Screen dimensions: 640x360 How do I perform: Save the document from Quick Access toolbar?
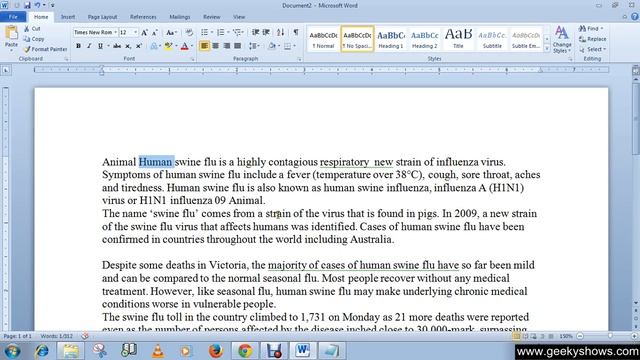27,5
